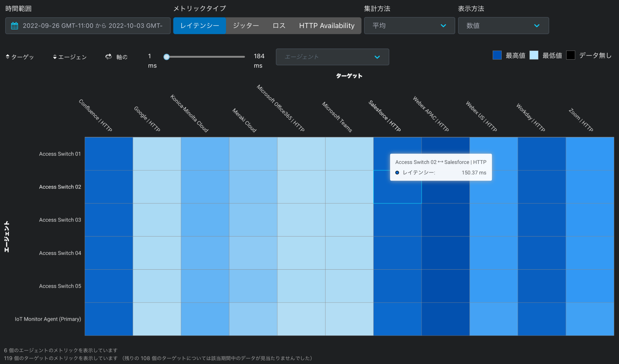This screenshot has width=619, height=364.
Task: Click Access Switch 05 Webex US cell
Action: coord(494,286)
